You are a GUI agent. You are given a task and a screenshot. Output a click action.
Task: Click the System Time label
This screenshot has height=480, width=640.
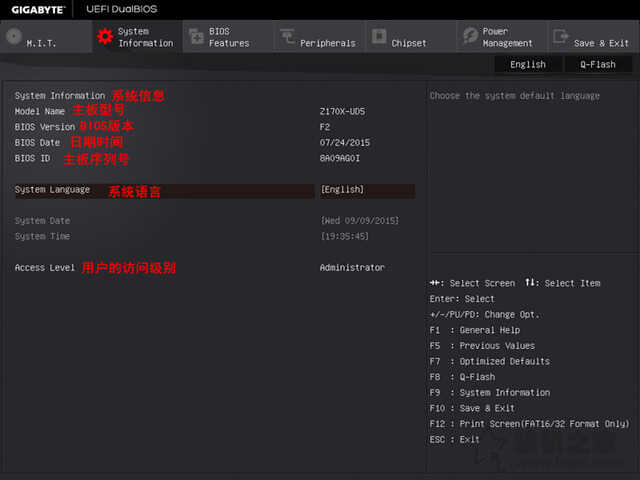pyautogui.click(x=42, y=236)
